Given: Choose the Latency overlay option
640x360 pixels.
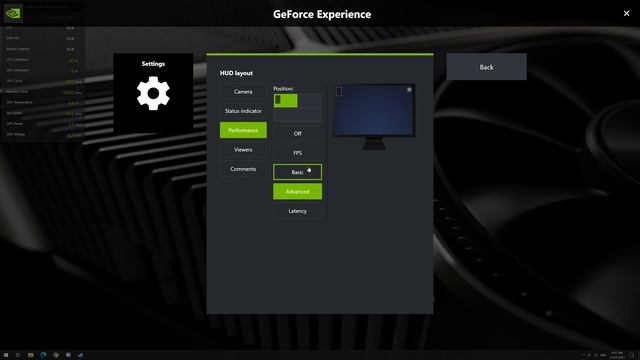Looking at the screenshot, I should click(x=297, y=211).
